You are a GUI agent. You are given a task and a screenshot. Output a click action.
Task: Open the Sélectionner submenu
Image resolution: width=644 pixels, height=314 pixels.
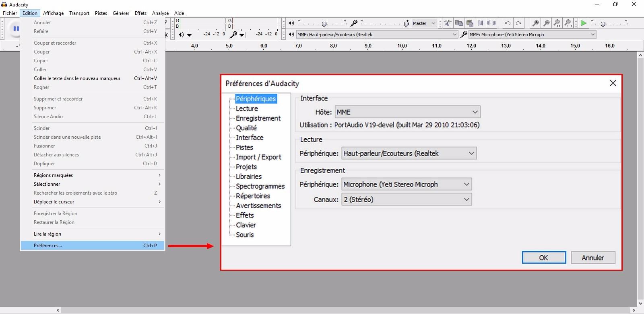click(x=93, y=184)
